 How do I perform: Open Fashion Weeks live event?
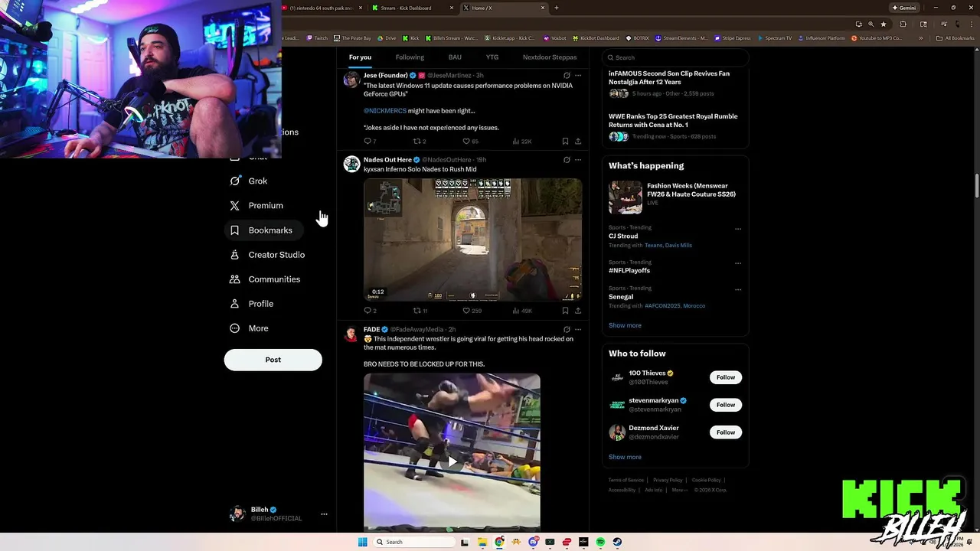675,197
